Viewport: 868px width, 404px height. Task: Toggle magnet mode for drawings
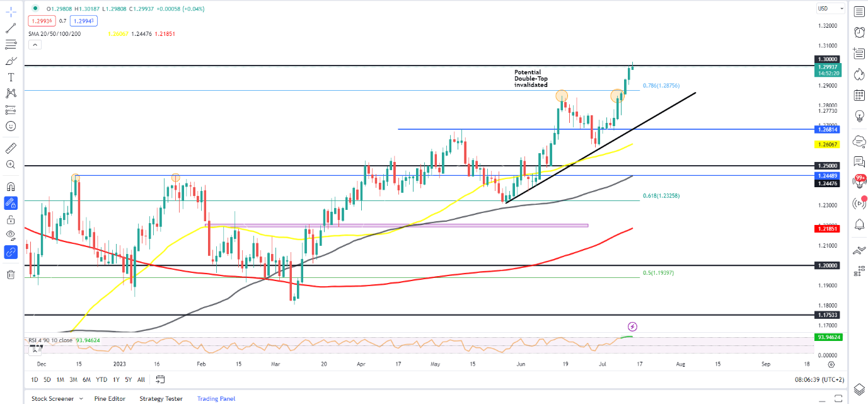11,187
